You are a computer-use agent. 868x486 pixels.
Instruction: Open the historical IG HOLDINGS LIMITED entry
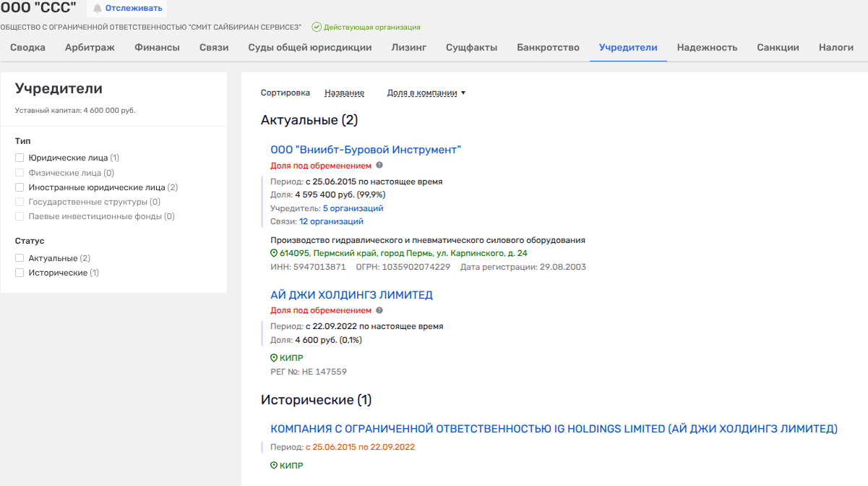(x=554, y=429)
